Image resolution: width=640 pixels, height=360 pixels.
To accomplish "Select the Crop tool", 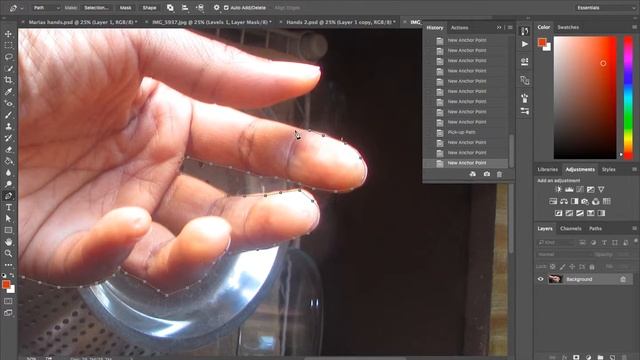I will point(8,80).
